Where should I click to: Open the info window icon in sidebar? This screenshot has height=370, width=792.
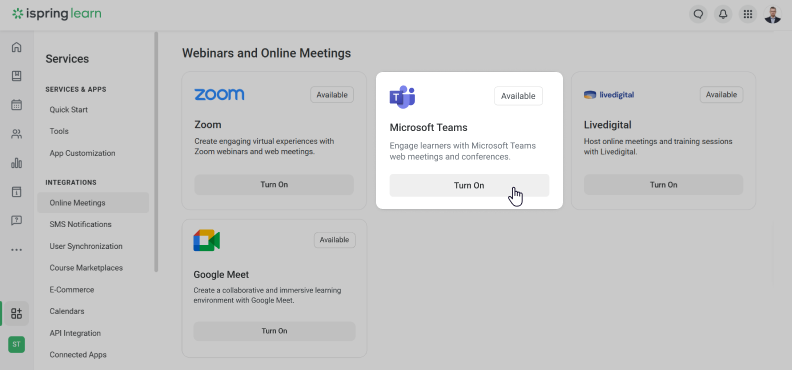coord(17,192)
